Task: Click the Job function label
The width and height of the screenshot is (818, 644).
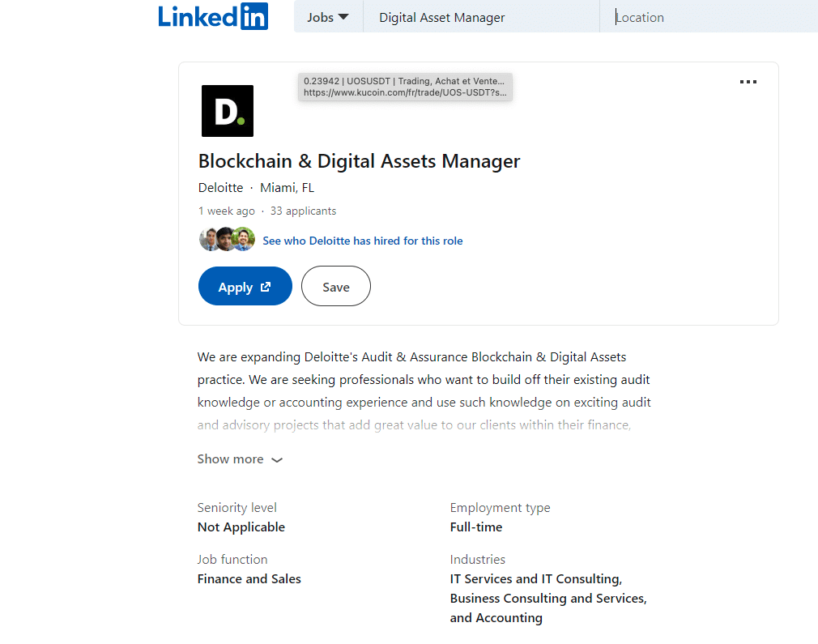Action: 232,560
